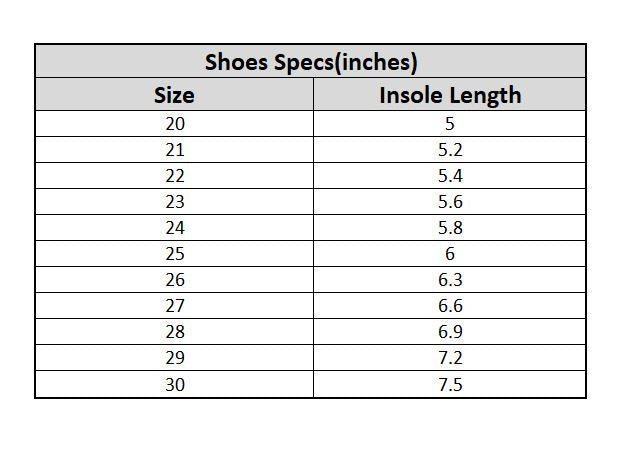Click the size 28 cell
The height and width of the screenshot is (451, 627).
pos(174,332)
